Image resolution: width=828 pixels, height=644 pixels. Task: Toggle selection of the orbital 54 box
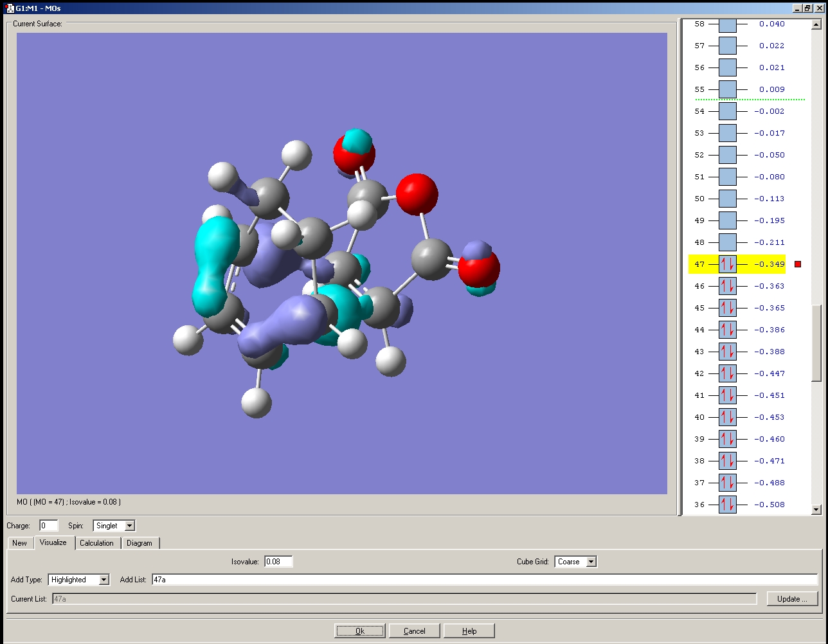(727, 111)
